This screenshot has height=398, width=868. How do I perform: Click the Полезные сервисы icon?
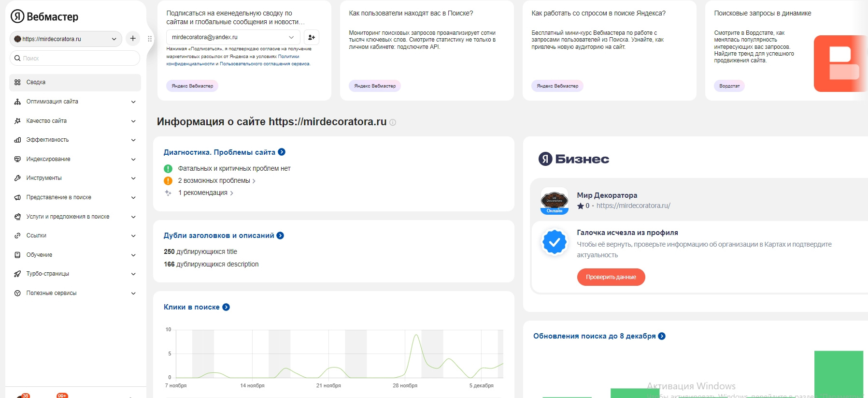pos(17,293)
